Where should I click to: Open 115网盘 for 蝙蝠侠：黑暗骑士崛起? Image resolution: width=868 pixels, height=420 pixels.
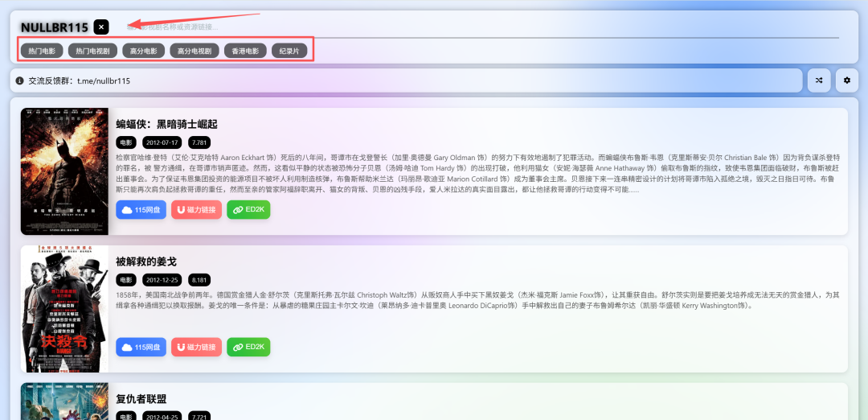141,210
